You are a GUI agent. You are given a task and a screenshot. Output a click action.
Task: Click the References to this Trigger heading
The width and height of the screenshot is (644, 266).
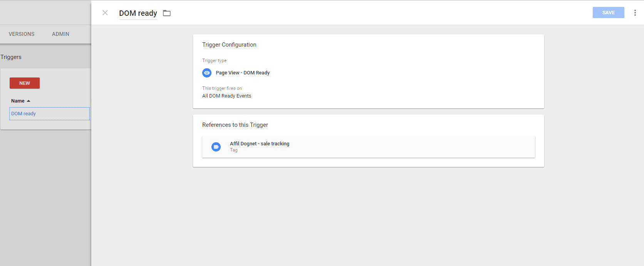click(x=235, y=125)
